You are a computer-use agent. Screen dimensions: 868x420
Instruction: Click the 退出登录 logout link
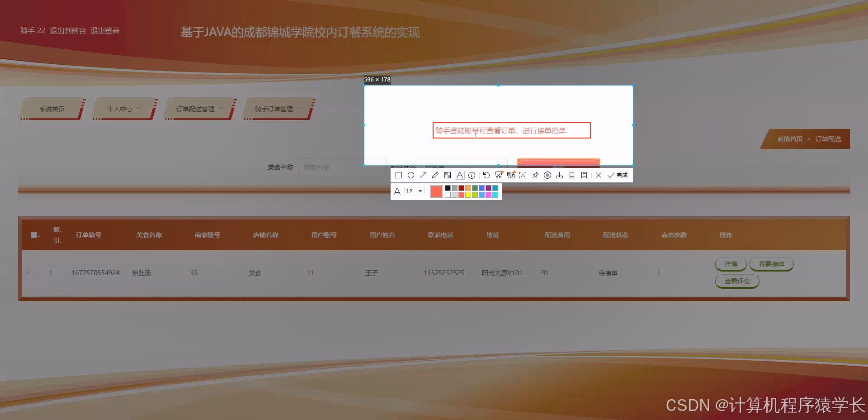tap(105, 30)
